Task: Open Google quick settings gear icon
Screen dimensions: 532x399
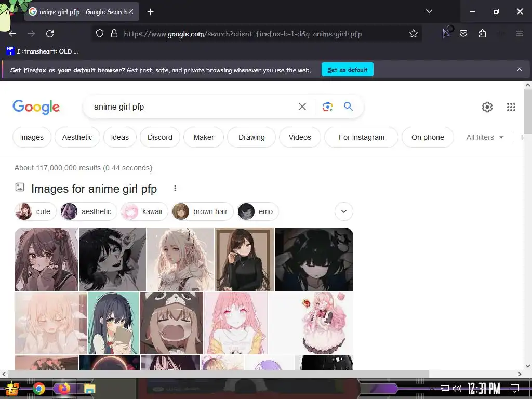Action: tap(487, 107)
